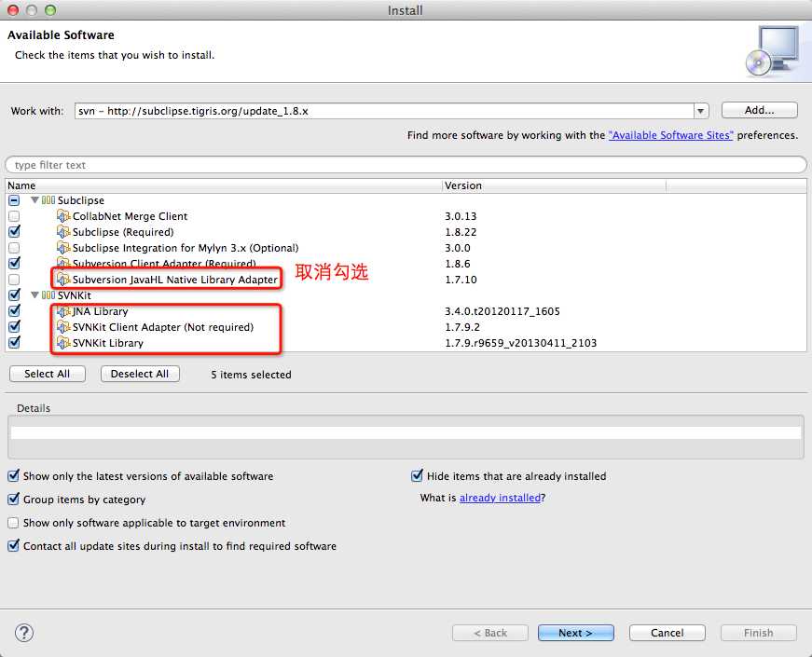Image resolution: width=812 pixels, height=657 pixels.
Task: Uncheck SVNKit Client Adapter (Not required) checkbox
Action: coord(14,327)
